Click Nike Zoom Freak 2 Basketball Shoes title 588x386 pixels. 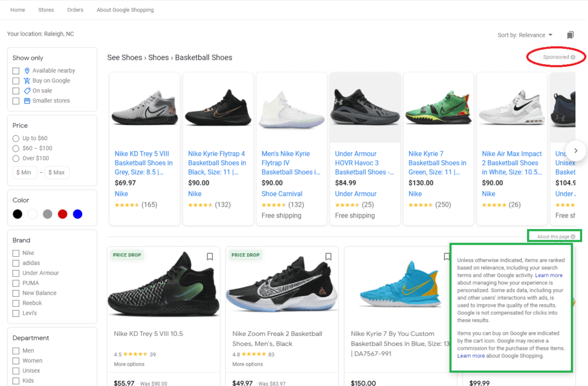point(277,339)
